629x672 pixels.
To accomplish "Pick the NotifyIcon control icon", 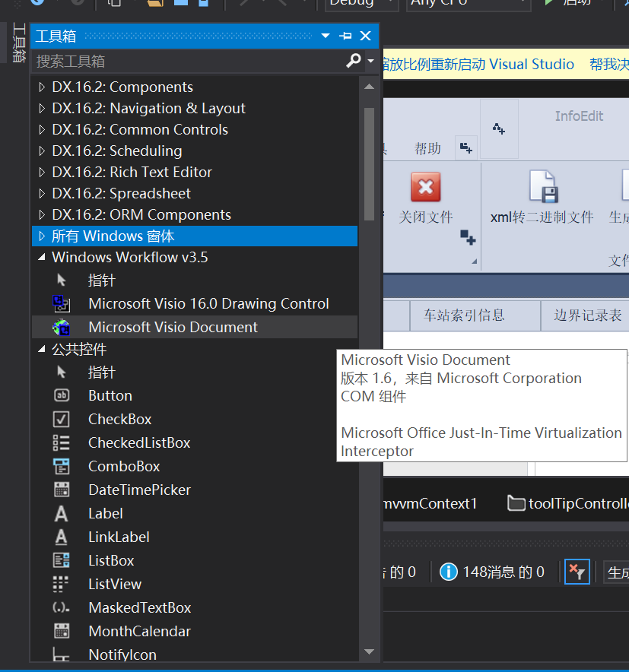I will (x=61, y=655).
